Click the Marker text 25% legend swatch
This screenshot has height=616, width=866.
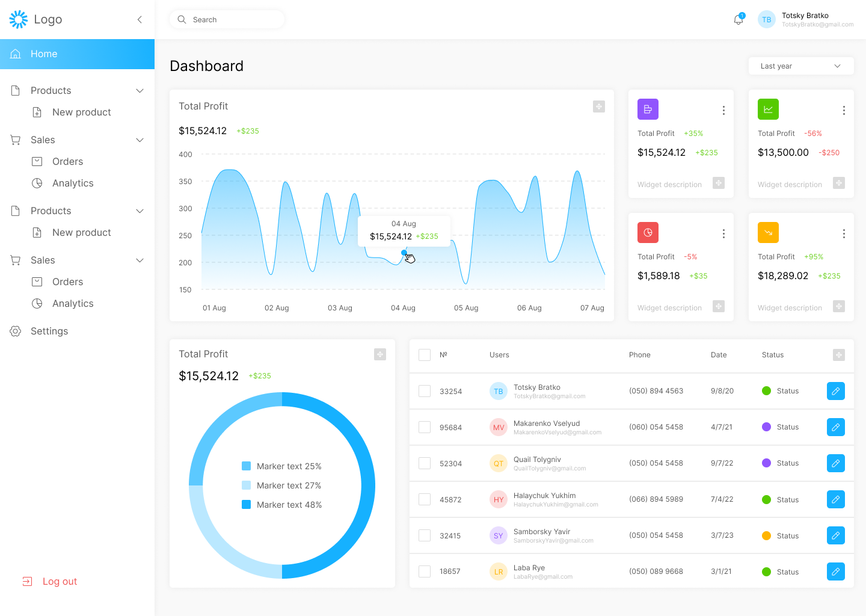pyautogui.click(x=246, y=466)
